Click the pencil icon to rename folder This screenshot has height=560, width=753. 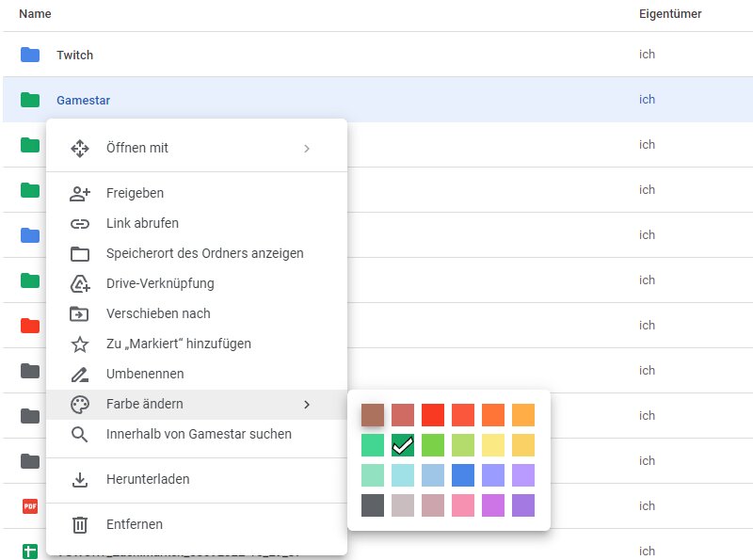80,374
